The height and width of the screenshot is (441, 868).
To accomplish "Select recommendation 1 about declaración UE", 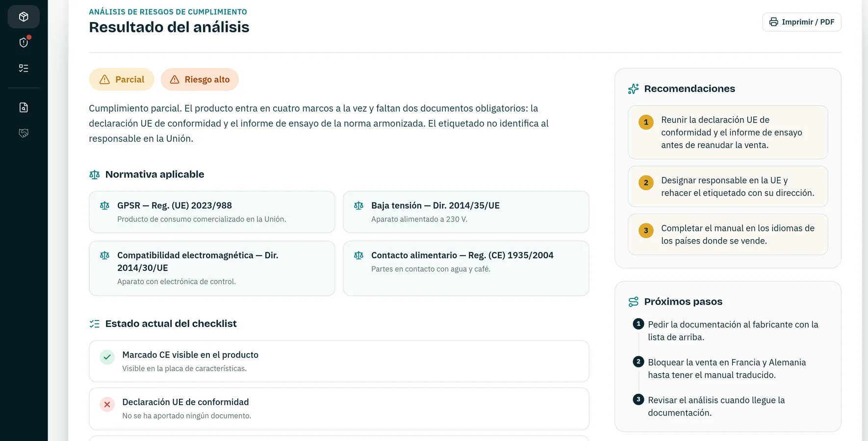I will point(728,132).
